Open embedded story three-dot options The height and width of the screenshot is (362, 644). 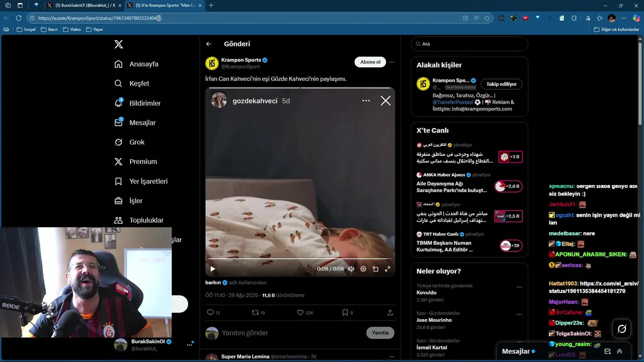366,101
